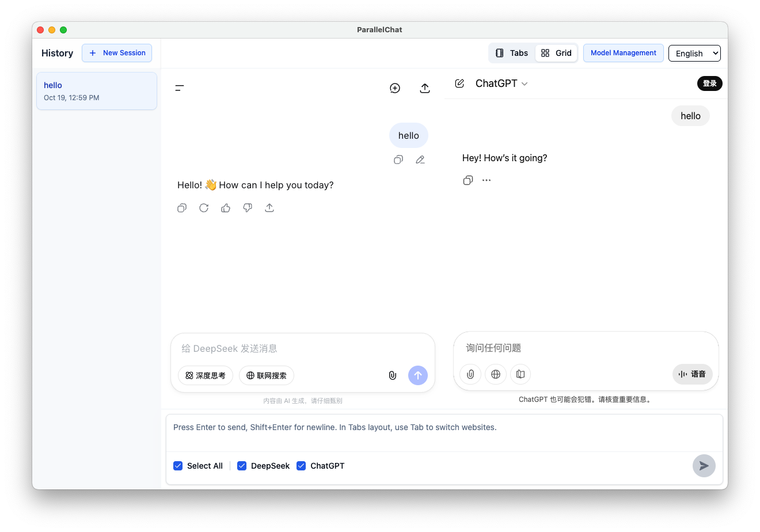Click the paperclip attach icon in DeepSeek

coord(392,375)
